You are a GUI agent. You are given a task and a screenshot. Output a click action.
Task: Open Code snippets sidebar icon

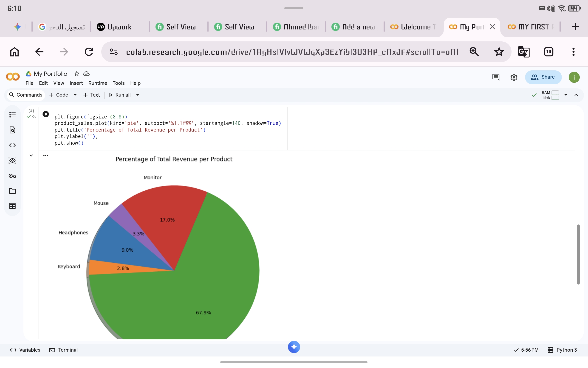pos(12,145)
